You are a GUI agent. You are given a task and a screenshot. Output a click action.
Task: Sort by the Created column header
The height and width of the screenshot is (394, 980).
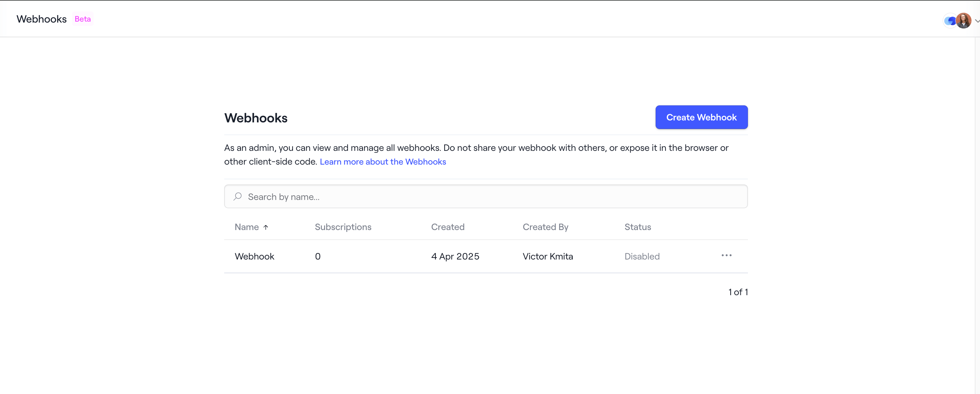pyautogui.click(x=447, y=227)
